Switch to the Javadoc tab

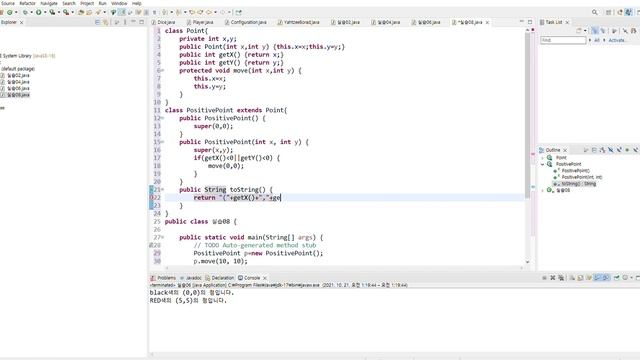pos(191,278)
